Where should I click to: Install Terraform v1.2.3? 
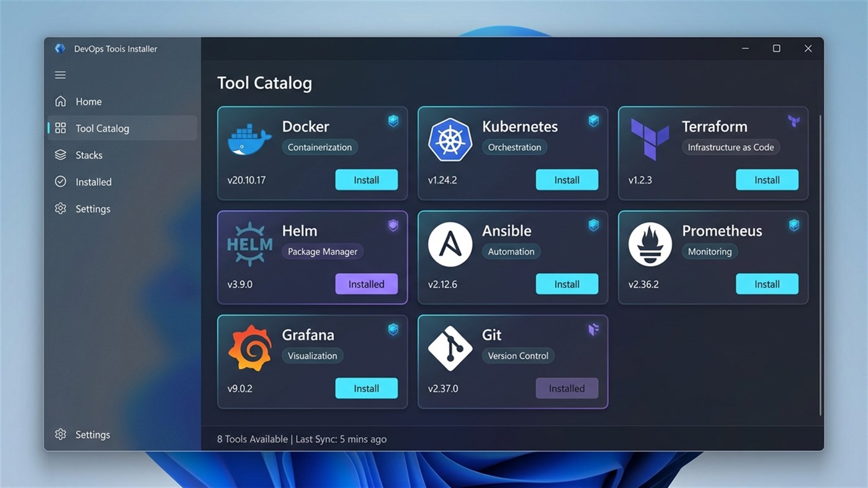point(767,180)
